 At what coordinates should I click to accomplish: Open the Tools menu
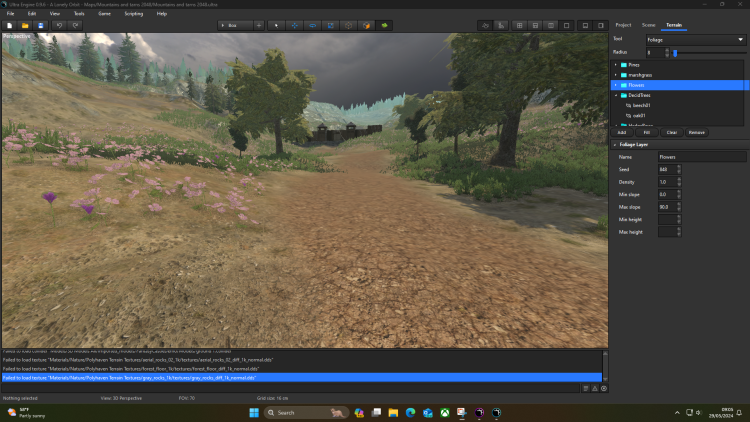[79, 13]
